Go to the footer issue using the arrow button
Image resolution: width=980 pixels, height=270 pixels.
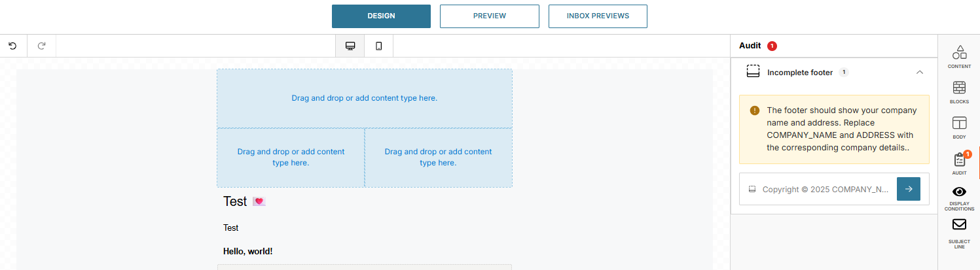pos(909,189)
